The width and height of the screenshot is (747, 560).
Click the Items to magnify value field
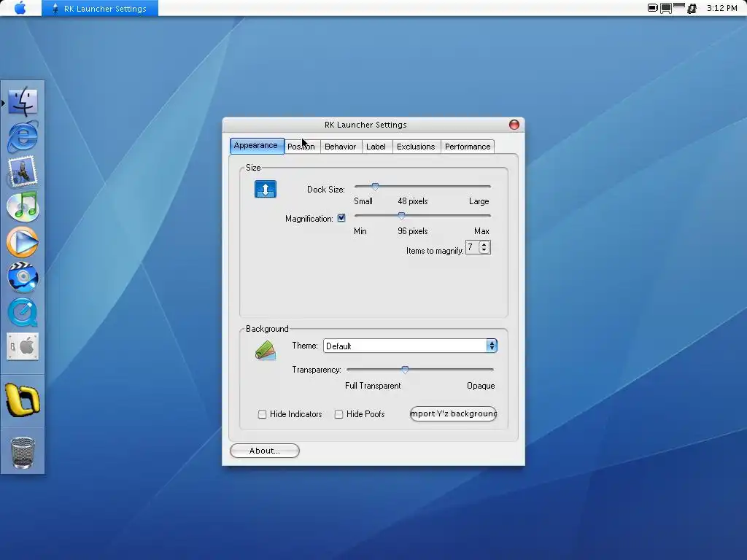(x=473, y=247)
